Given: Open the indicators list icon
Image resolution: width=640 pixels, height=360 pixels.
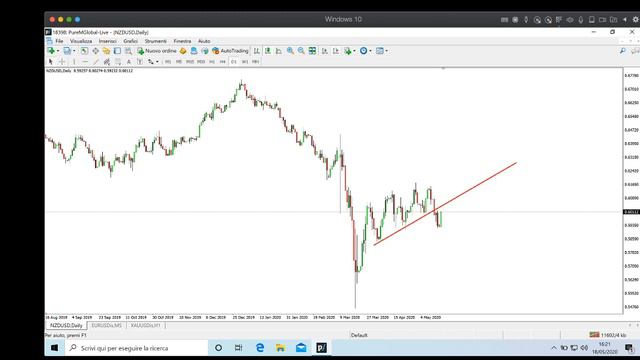Looking at the screenshot, I should point(347,51).
